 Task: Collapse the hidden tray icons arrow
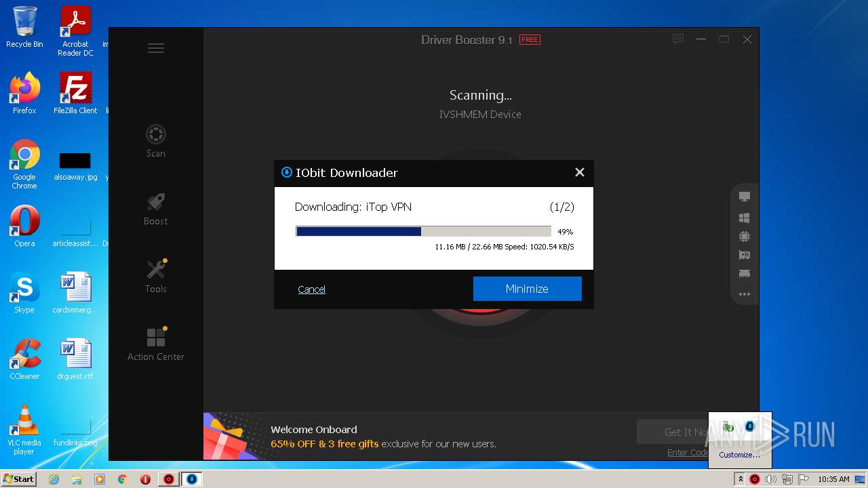pyautogui.click(x=741, y=479)
